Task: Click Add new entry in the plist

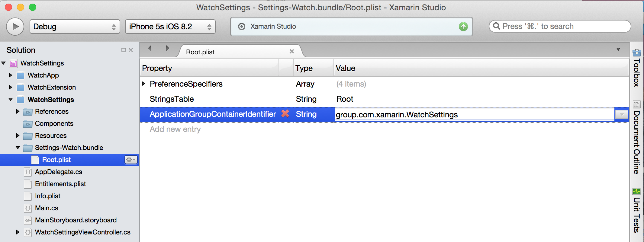Action: [x=175, y=129]
